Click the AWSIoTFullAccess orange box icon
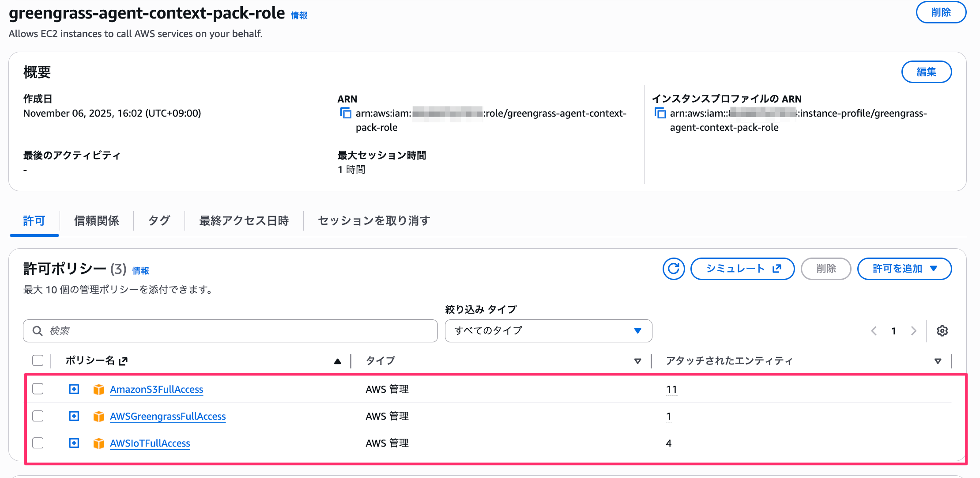Screen dimensions: 980x478 point(99,443)
